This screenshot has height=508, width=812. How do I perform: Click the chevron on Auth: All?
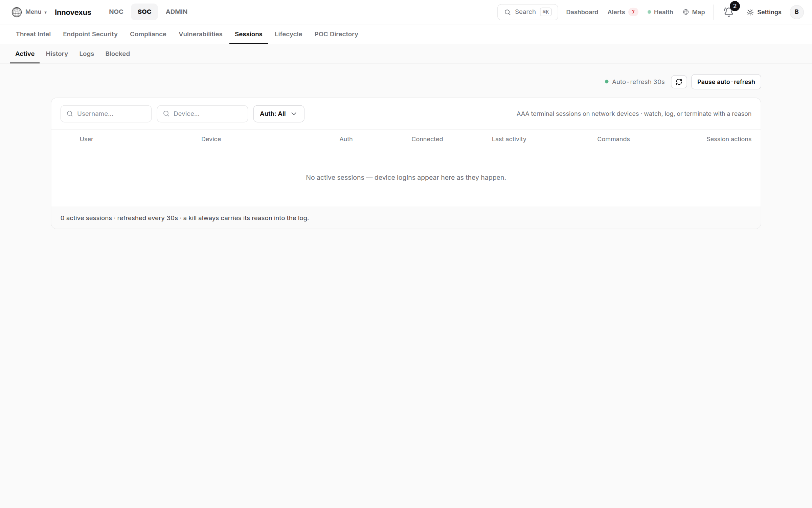(x=294, y=114)
